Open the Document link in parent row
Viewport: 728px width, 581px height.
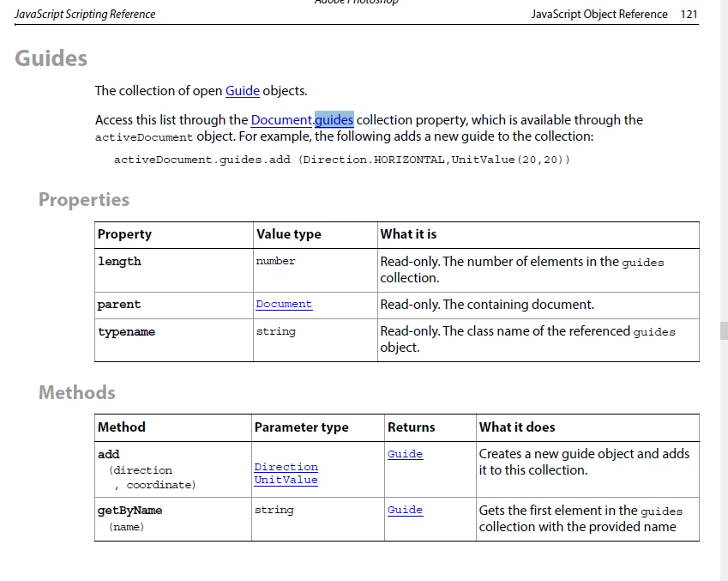[284, 304]
